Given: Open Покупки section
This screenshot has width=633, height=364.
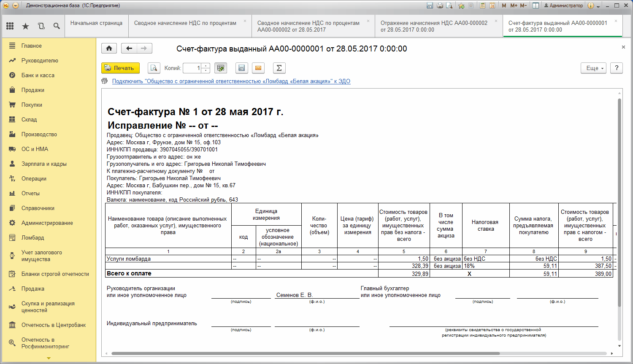Looking at the screenshot, I should coord(48,105).
